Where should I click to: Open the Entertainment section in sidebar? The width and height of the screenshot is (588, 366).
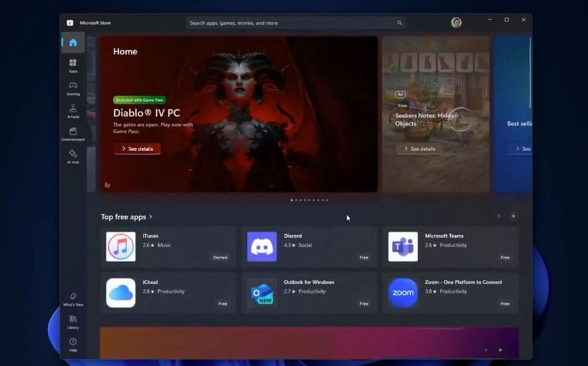click(x=73, y=134)
